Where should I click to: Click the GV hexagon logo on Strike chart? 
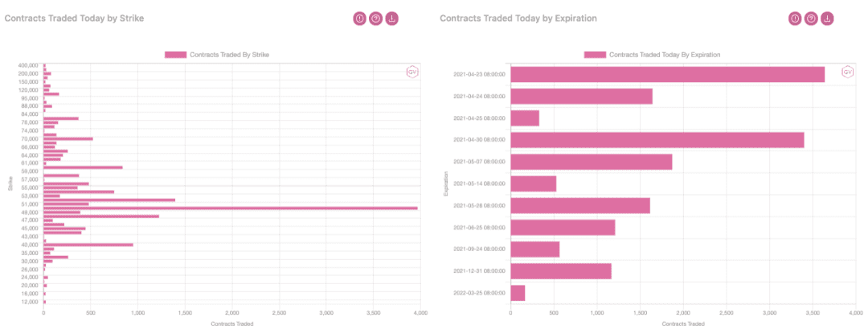pos(411,72)
